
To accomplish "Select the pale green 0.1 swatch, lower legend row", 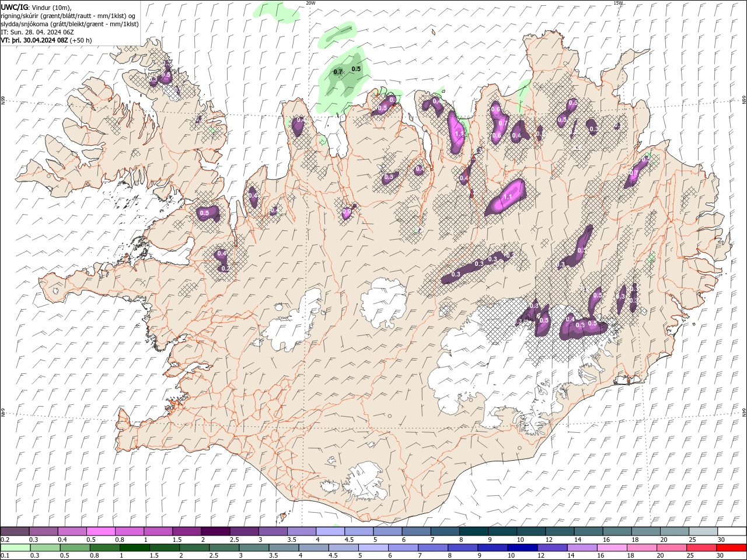I will [16, 548].
